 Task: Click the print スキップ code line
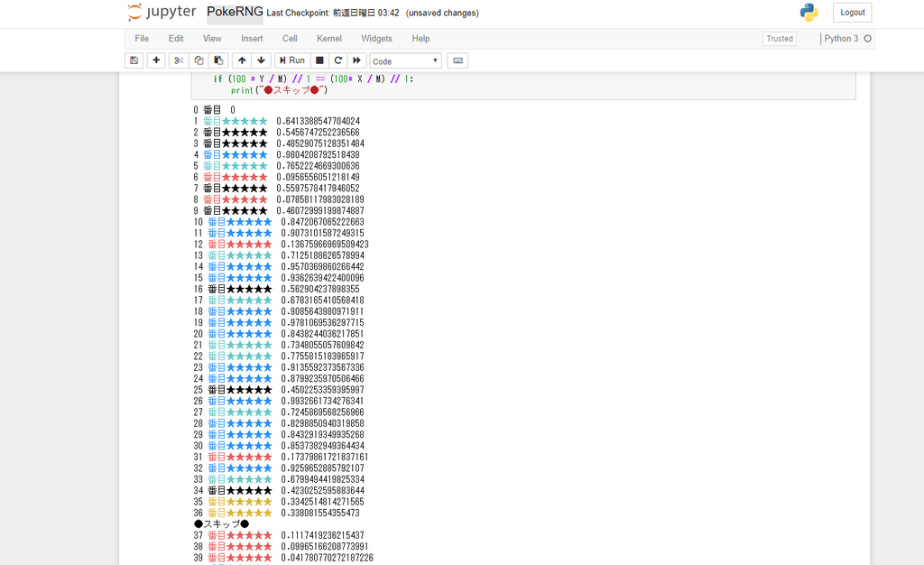click(280, 90)
